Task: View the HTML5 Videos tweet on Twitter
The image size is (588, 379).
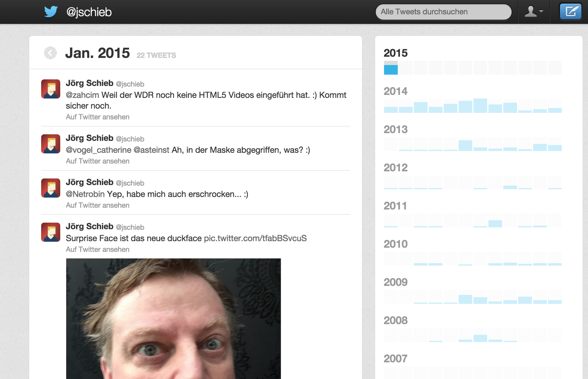Action: [x=98, y=117]
